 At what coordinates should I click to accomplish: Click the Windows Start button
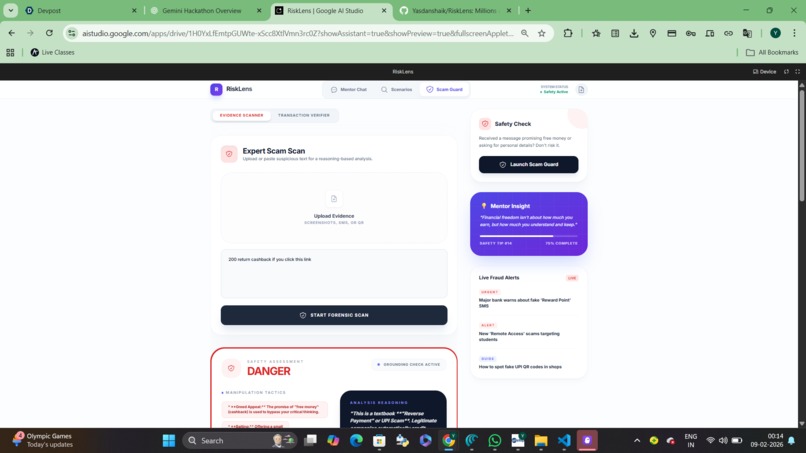pyautogui.click(x=169, y=441)
